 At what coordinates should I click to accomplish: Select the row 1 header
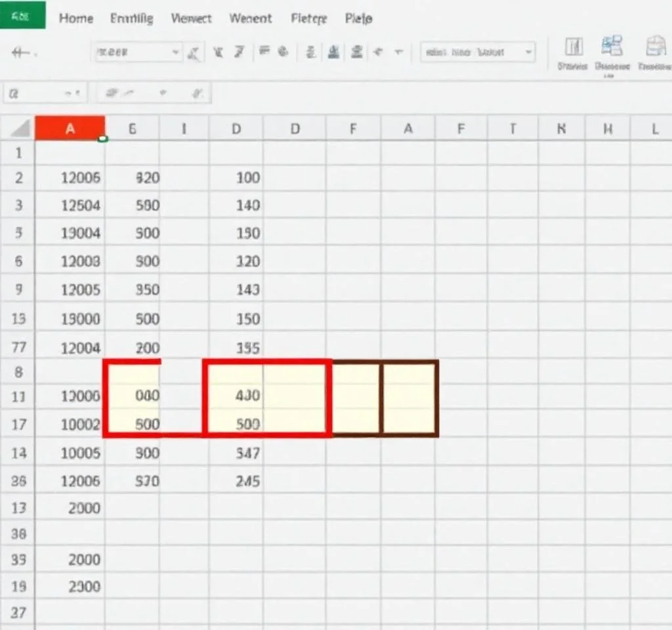click(x=18, y=153)
